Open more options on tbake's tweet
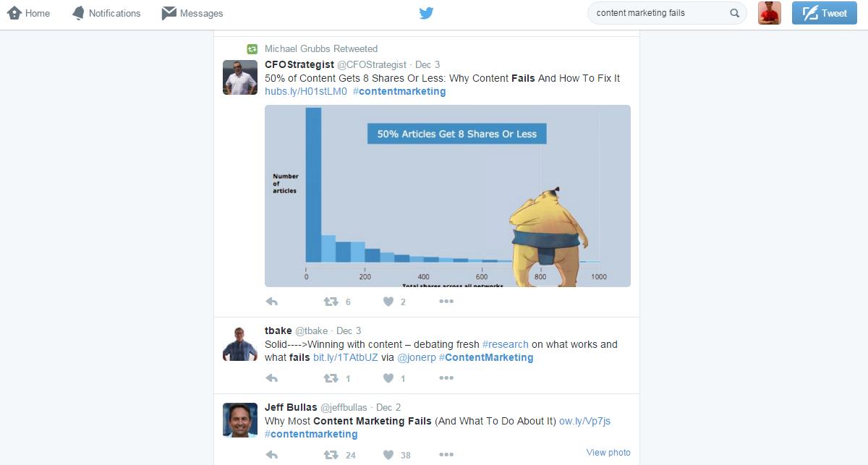The width and height of the screenshot is (868, 465). pos(446,378)
